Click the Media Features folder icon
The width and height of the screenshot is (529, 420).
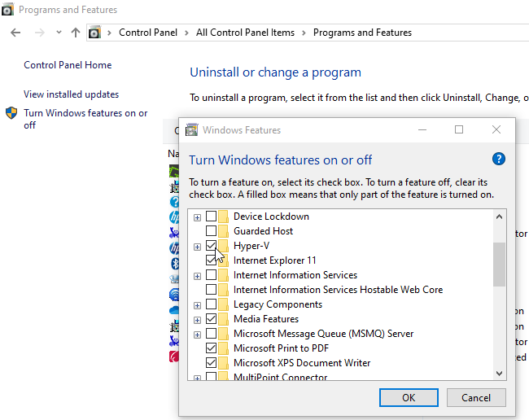[x=223, y=319]
